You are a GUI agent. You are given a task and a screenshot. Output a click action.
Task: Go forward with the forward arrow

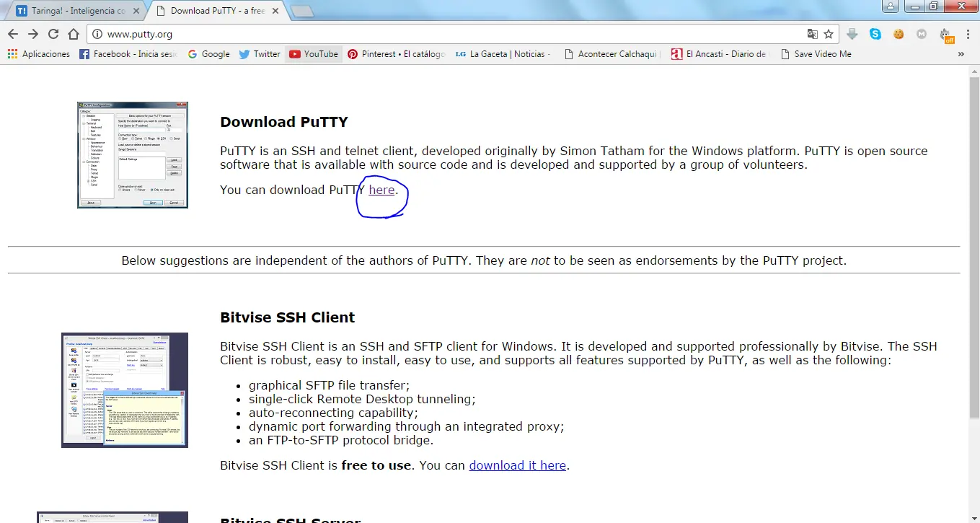(x=33, y=34)
